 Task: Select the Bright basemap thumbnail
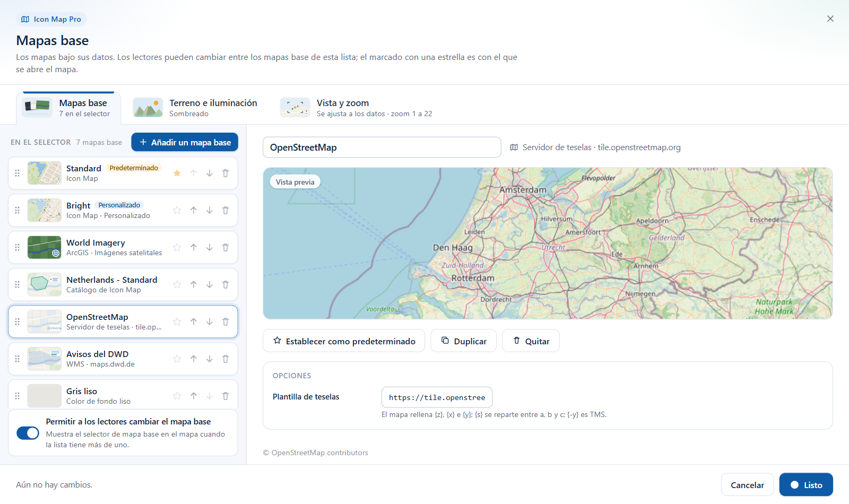click(x=45, y=210)
